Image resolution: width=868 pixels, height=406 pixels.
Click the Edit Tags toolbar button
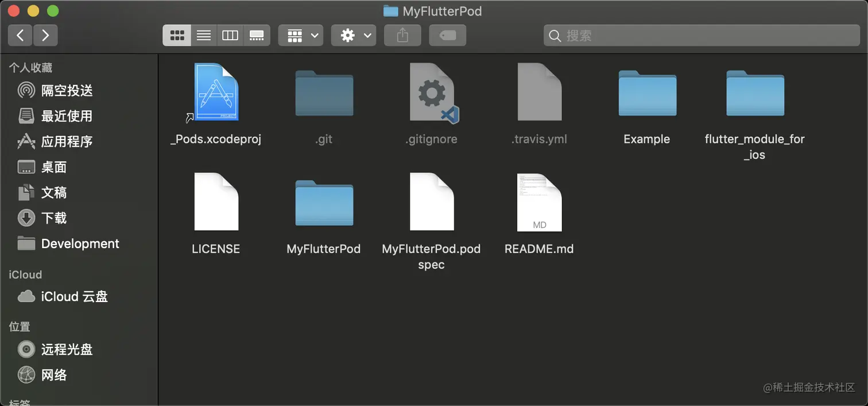(x=448, y=36)
